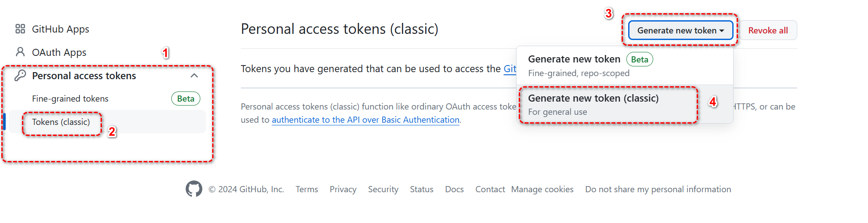The height and width of the screenshot is (223, 868).
Task: Click the Manage cookies footer link
Action: [542, 189]
